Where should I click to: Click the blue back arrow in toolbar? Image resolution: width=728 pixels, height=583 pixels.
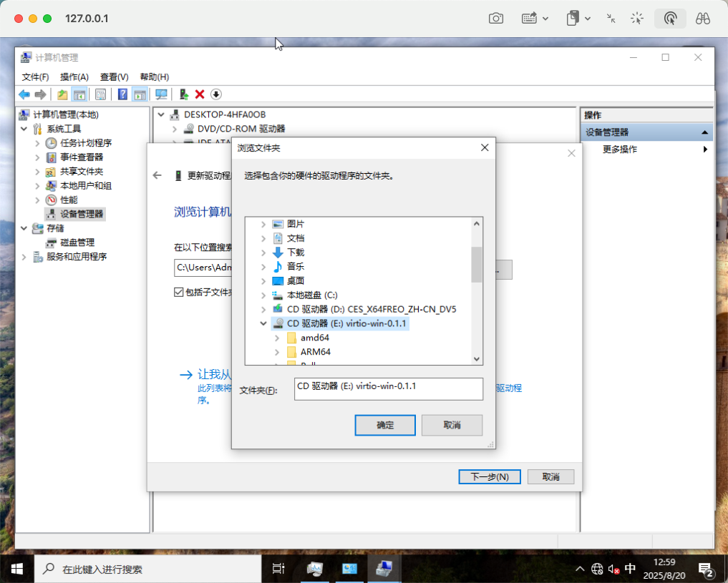click(24, 94)
